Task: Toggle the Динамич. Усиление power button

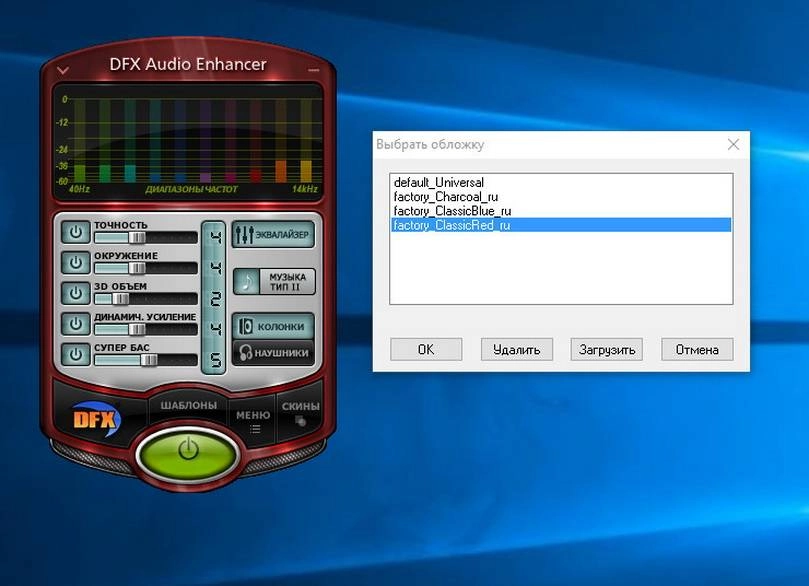Action: (x=76, y=323)
